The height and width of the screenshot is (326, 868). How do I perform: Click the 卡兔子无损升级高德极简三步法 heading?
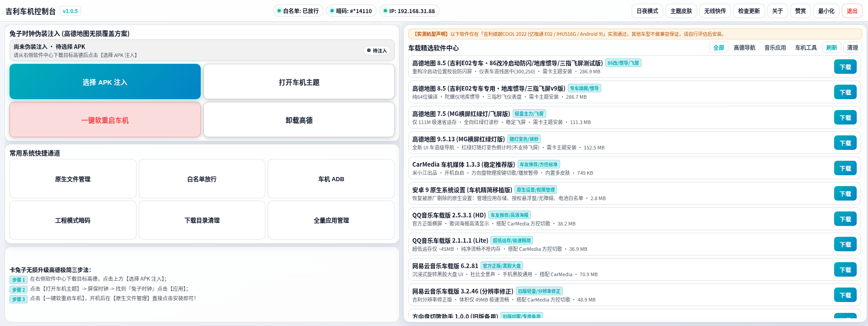(x=50, y=270)
